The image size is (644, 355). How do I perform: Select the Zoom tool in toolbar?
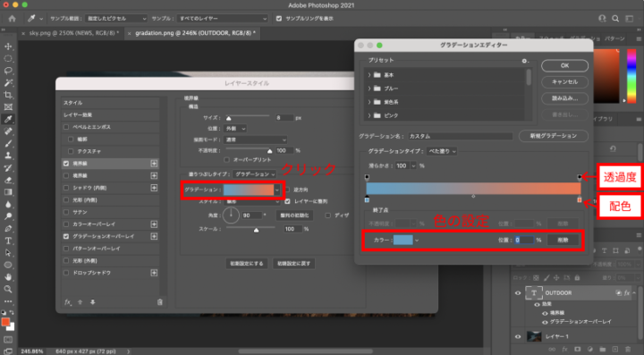tap(8, 290)
